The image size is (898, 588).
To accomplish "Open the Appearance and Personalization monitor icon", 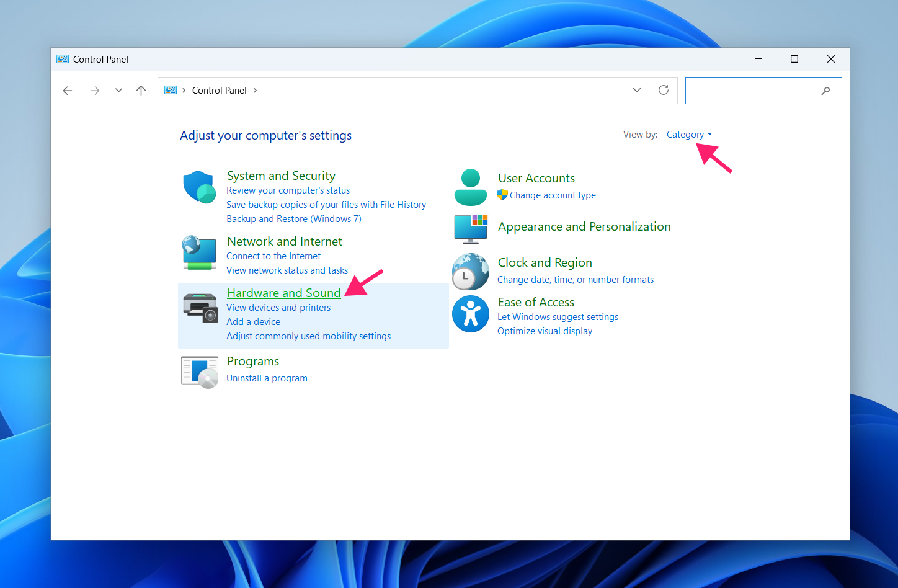I will (471, 228).
